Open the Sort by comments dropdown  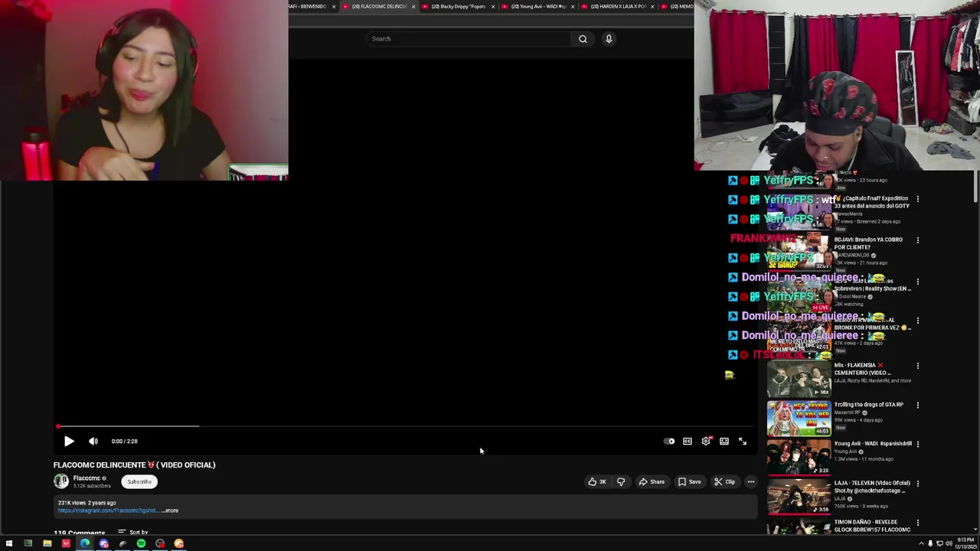[x=133, y=532]
